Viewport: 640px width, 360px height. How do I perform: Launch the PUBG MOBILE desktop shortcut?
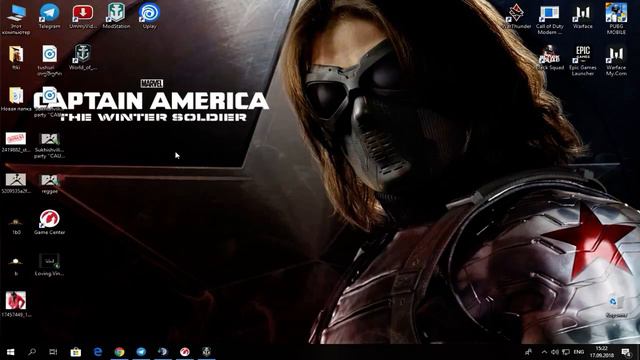[x=616, y=18]
